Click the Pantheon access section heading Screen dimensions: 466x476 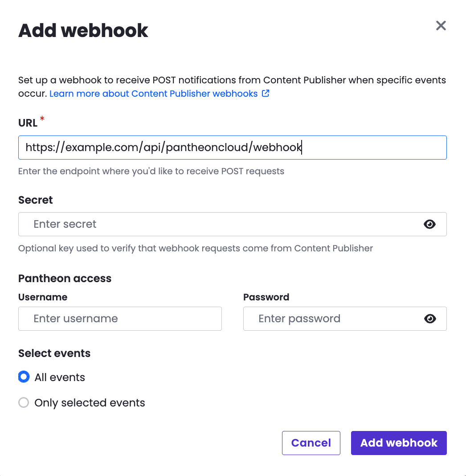[65, 279]
